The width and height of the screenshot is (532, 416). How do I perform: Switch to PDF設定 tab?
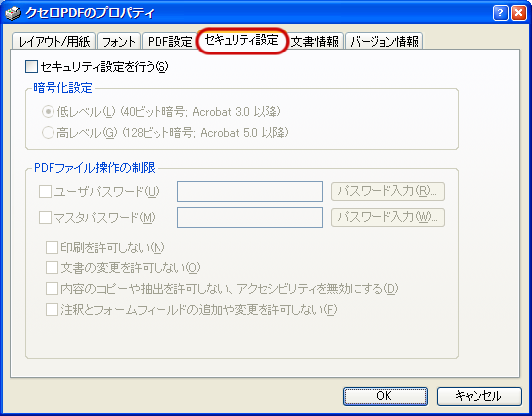tap(170, 41)
